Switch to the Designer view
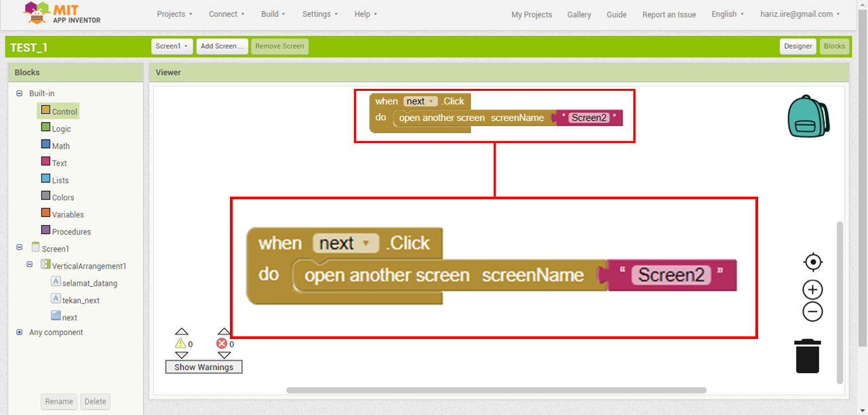The height and width of the screenshot is (415, 868). click(797, 46)
